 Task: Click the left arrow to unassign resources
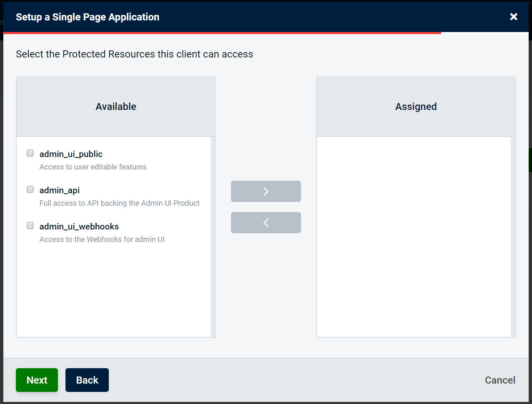(266, 222)
